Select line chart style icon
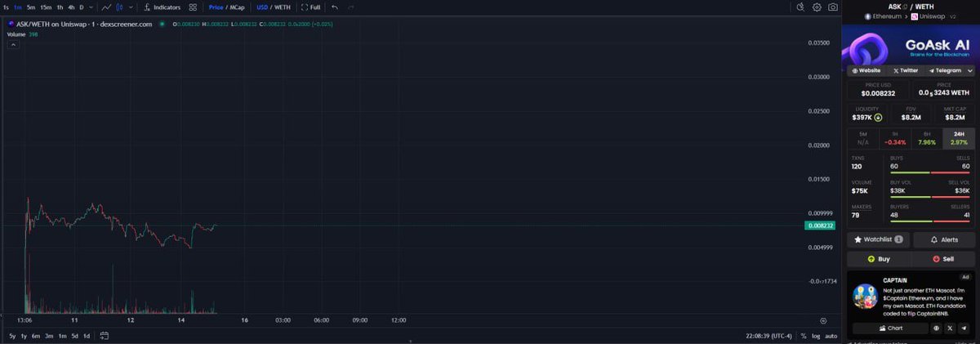Image resolution: width=980 pixels, height=344 pixels. 107,7
